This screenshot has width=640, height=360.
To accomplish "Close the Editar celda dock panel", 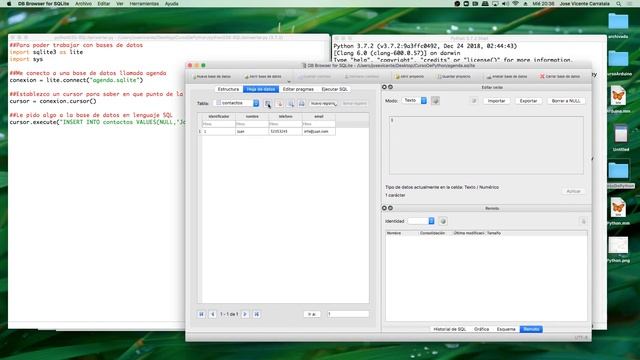I will tap(384, 87).
